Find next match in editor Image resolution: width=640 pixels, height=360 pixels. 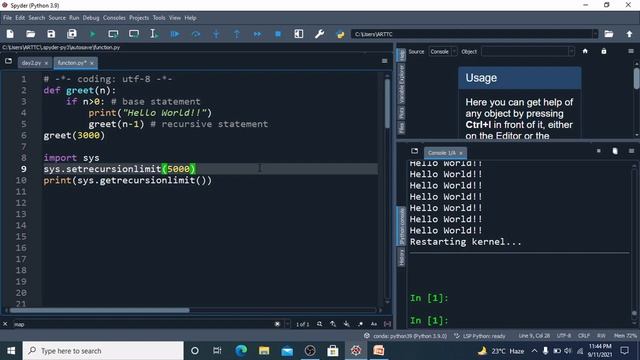347,324
